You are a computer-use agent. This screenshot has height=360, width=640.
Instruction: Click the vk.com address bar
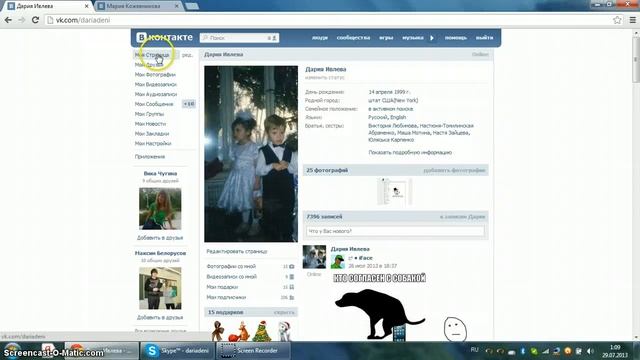tap(327, 20)
